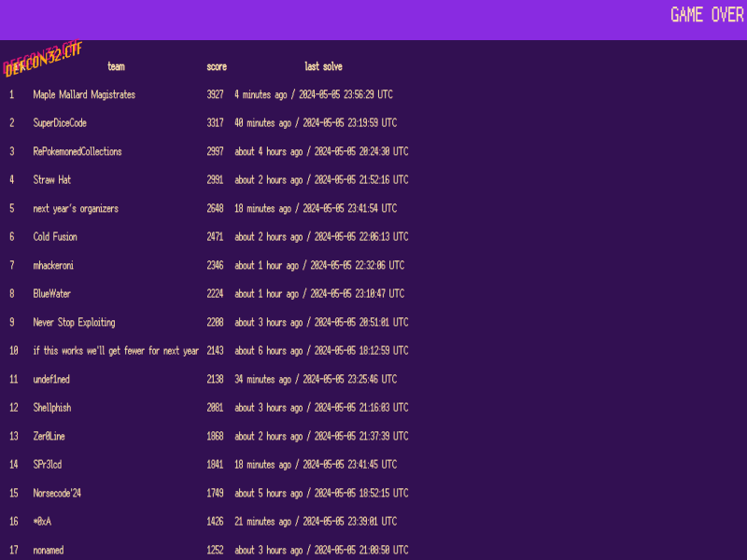
Task: Open the Maple Mallard Magistrates team entry
Action: pos(84,94)
